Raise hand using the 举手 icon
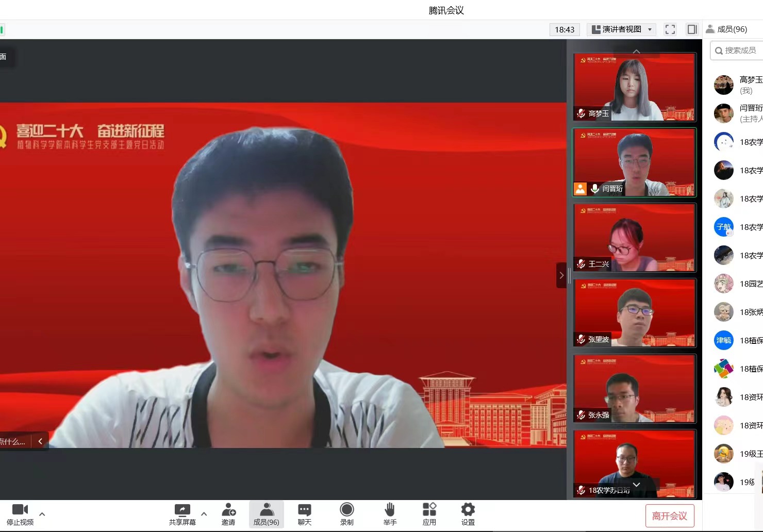This screenshot has height=532, width=763. click(390, 510)
